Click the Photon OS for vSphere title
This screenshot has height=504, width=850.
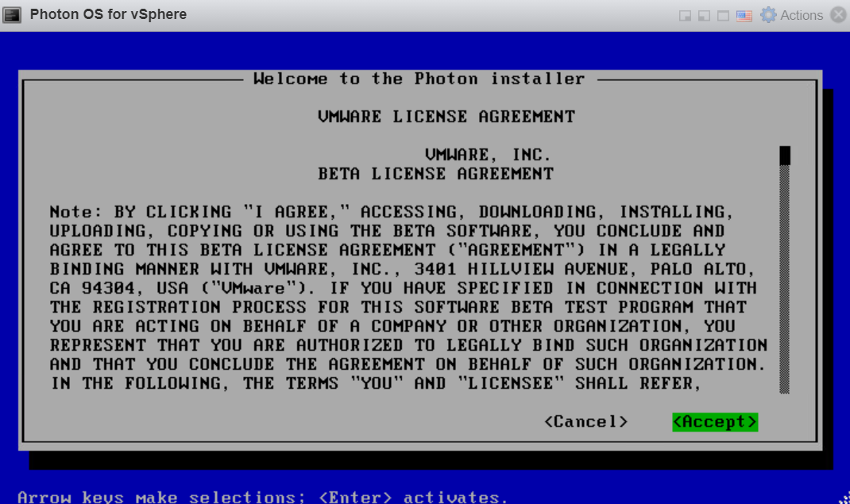click(108, 14)
